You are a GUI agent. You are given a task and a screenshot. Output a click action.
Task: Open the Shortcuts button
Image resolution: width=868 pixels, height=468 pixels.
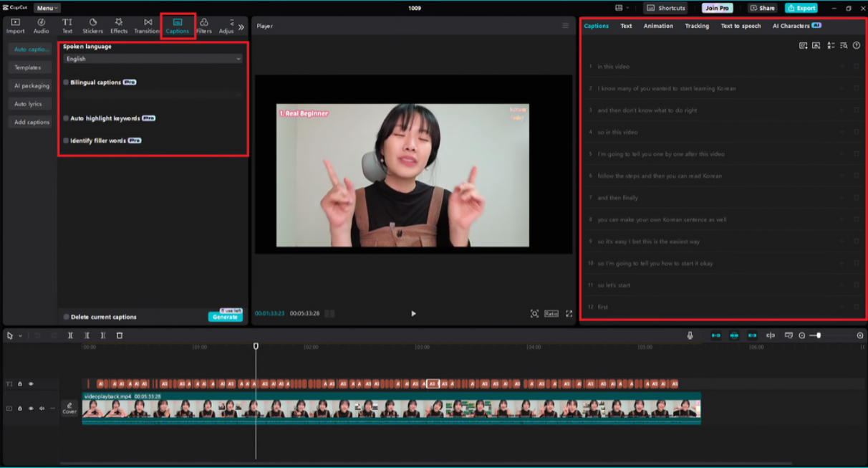(666, 8)
